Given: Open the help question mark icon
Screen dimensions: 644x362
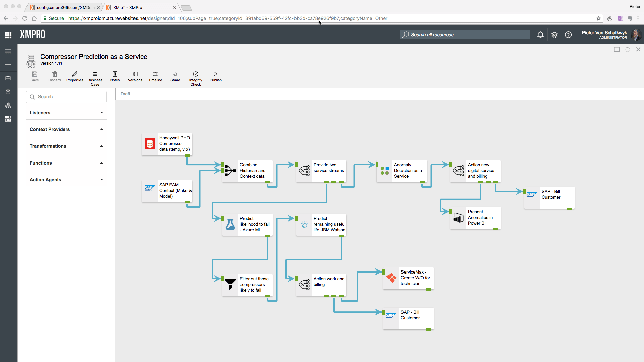Looking at the screenshot, I should click(x=568, y=35).
